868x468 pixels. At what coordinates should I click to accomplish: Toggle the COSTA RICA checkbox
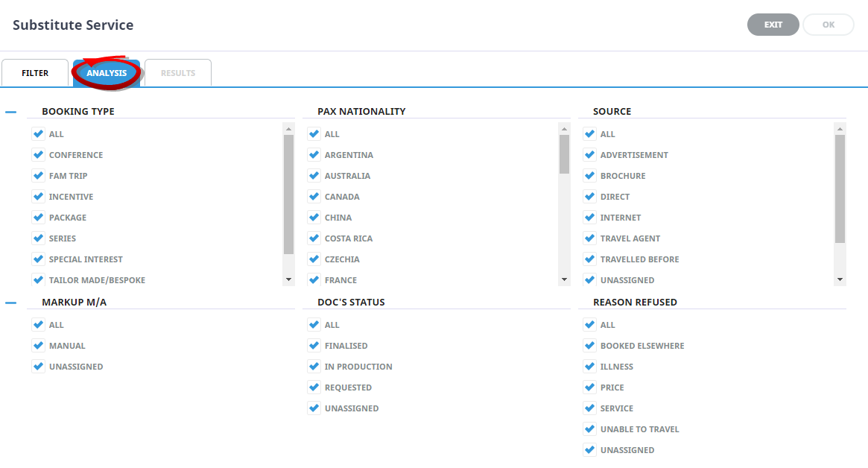pyautogui.click(x=314, y=238)
